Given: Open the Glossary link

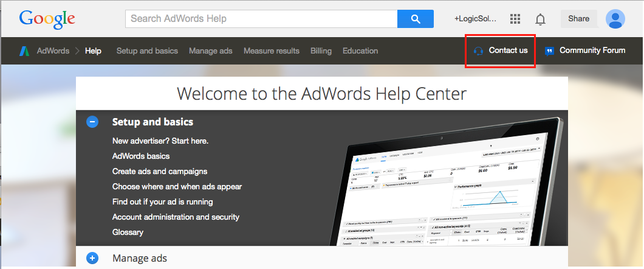Looking at the screenshot, I should pos(128,232).
